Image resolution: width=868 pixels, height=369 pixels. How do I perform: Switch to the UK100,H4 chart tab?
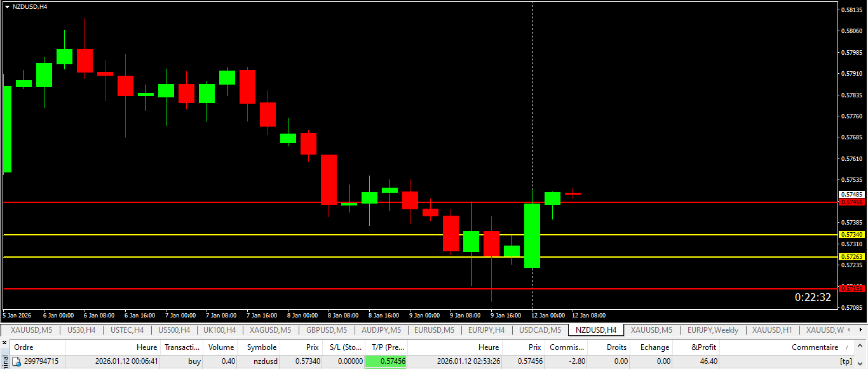coord(220,330)
